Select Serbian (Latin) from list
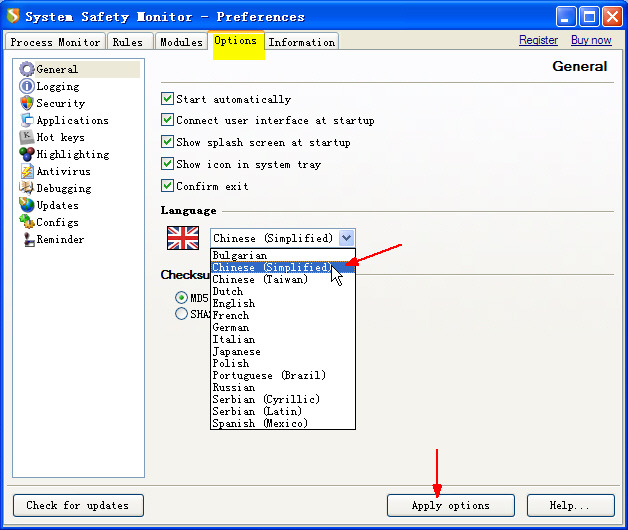 click(x=283, y=411)
